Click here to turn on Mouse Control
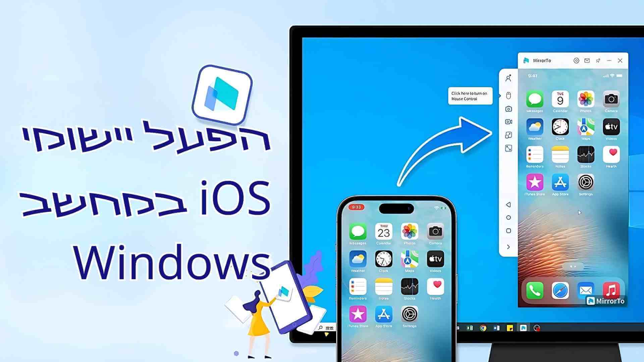Viewport: 644px width, 362px height. [469, 95]
